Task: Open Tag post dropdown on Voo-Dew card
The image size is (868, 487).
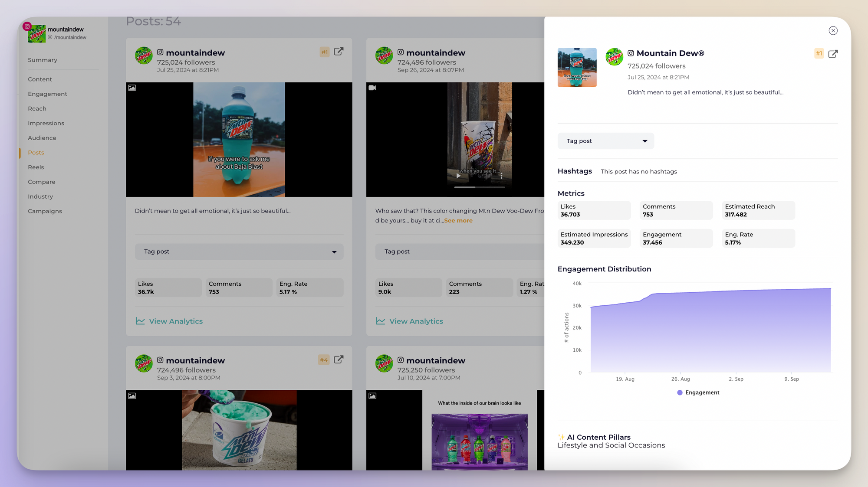Action: (x=460, y=252)
